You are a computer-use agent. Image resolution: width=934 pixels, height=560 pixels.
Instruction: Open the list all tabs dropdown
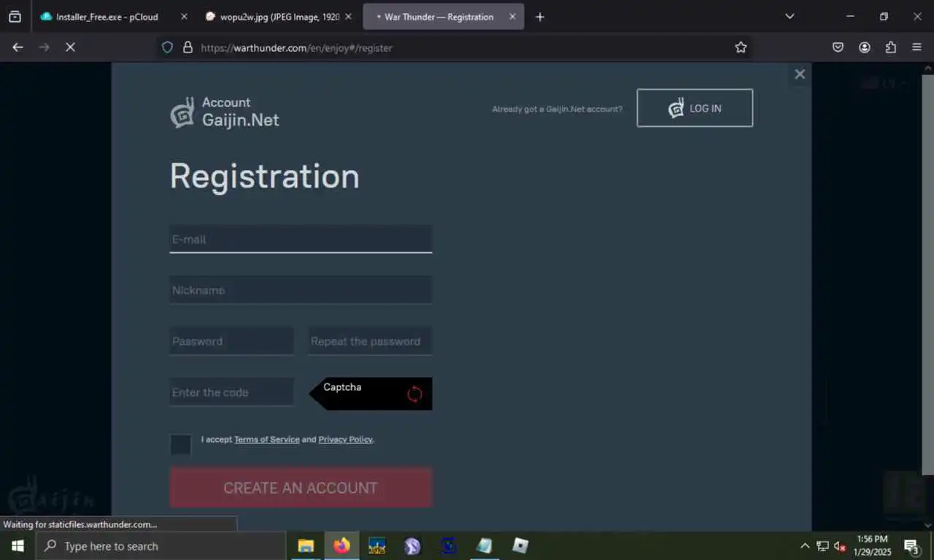(x=790, y=17)
